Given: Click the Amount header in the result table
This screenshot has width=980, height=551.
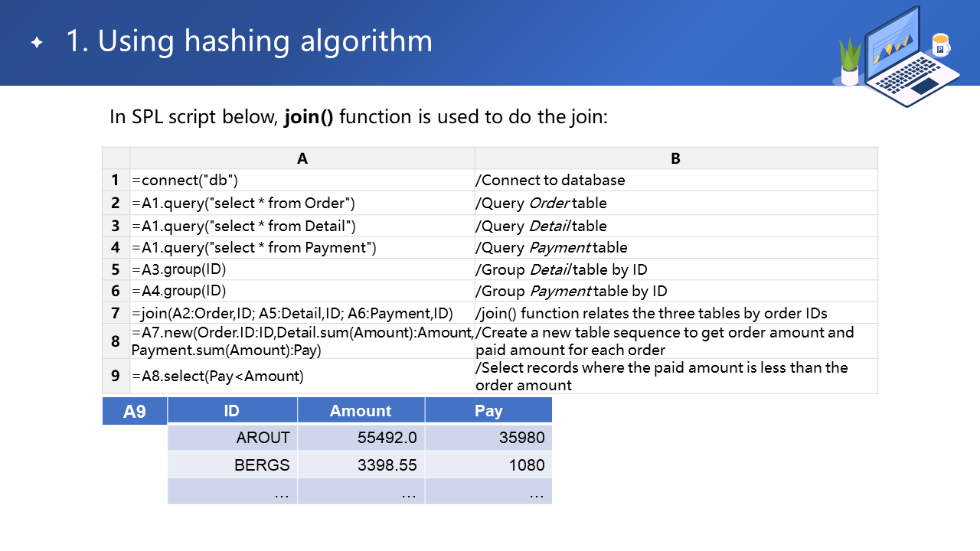Looking at the screenshot, I should 361,411.
